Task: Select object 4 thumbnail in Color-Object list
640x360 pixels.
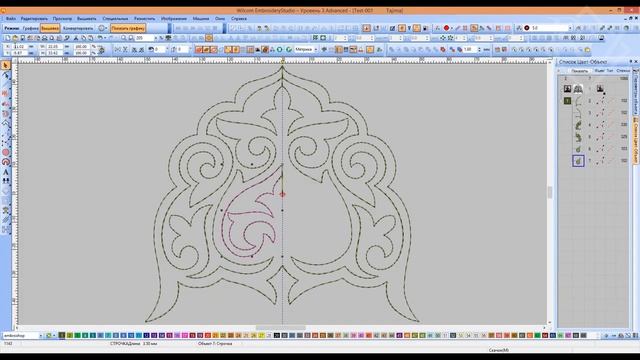Action: 578,125
